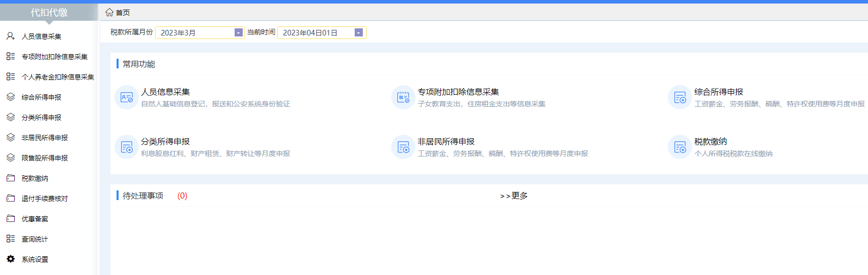
Task: Click the round 人员信息采集 card icon
Action: pos(127,97)
